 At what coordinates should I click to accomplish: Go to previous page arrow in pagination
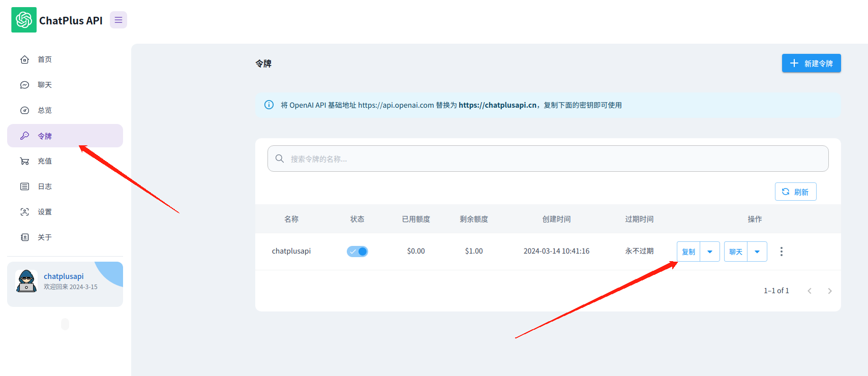click(x=810, y=291)
